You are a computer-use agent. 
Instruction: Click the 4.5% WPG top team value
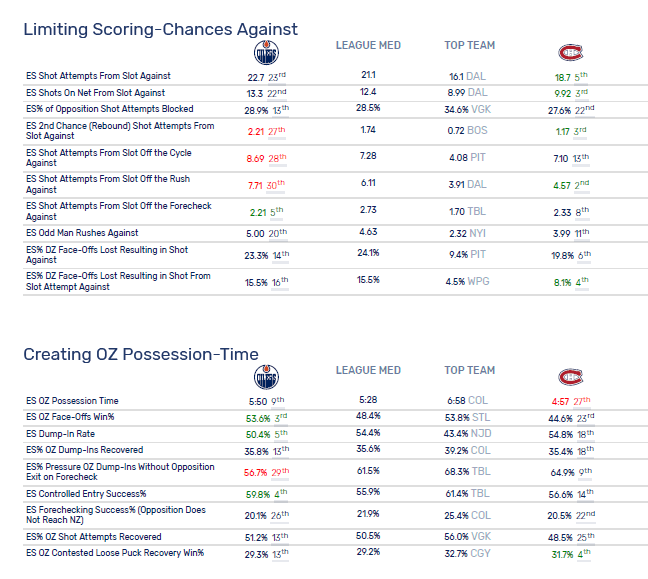pyautogui.click(x=468, y=281)
